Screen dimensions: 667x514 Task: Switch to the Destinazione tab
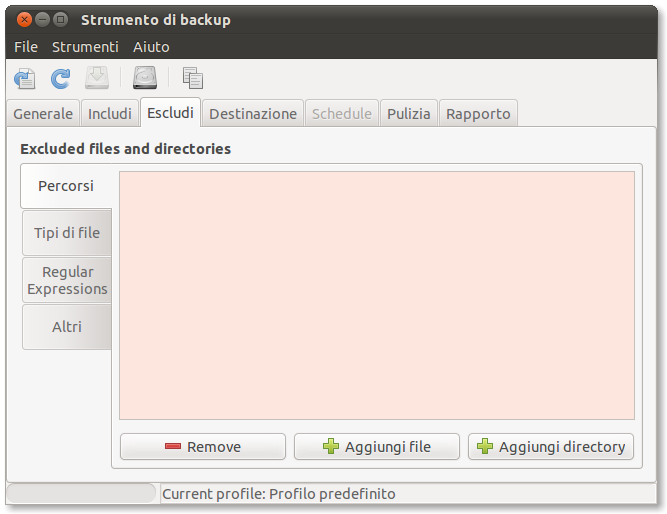[253, 114]
